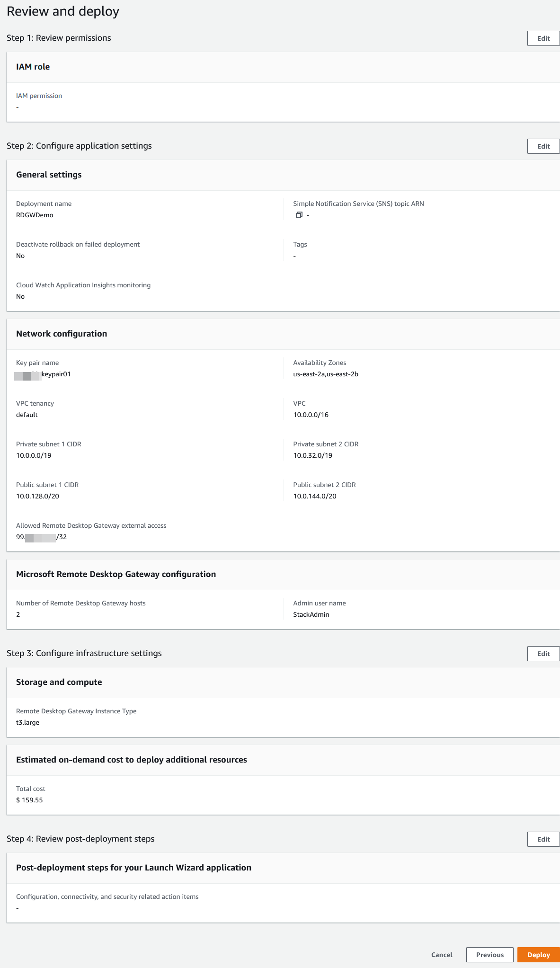Click the VPC CIDR value 10.0.0.0/16

click(311, 415)
